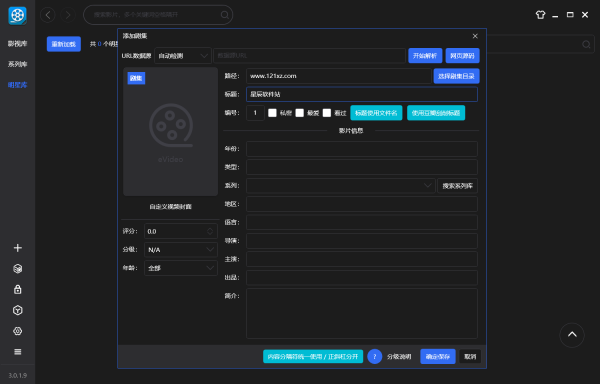Screen dimensions: 600x384
Task: Click the cyan content separator slash button
Action: [313, 356]
